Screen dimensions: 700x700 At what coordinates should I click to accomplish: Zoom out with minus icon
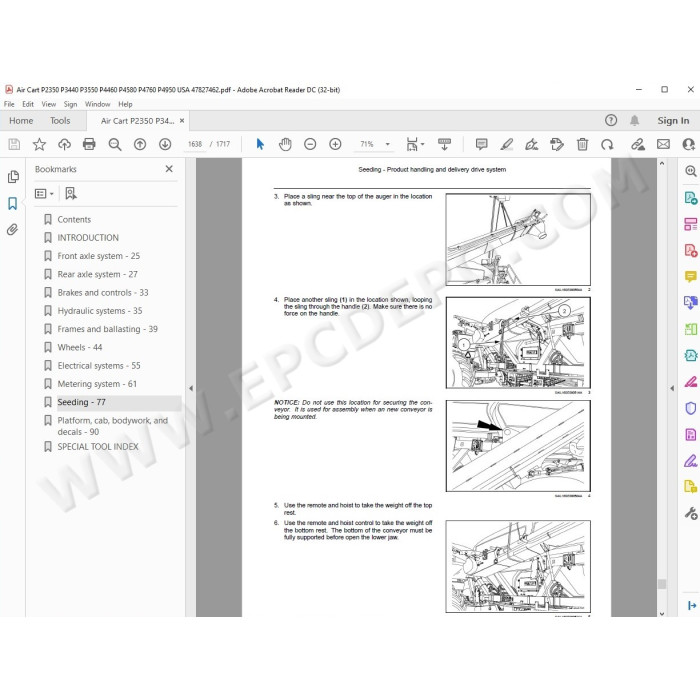[310, 144]
